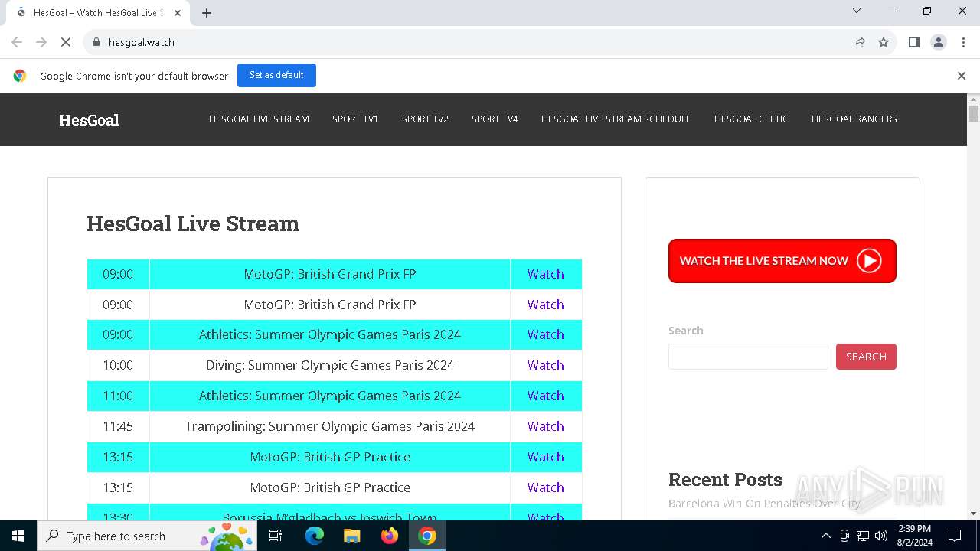Click Watch in second MotoGP British GP Practice row
This screenshot has height=551, width=980.
546,487
